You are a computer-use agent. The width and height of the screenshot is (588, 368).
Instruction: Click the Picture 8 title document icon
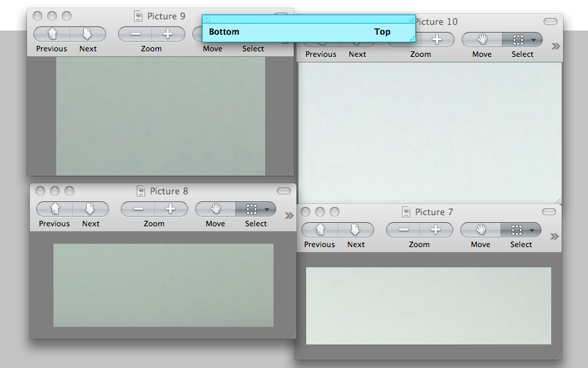pyautogui.click(x=141, y=191)
